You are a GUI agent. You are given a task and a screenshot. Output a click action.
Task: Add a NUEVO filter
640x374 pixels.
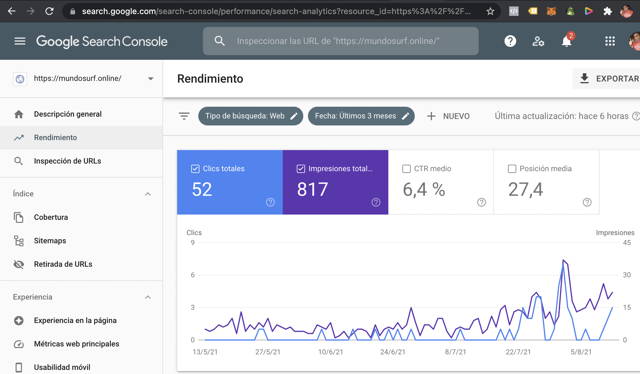click(x=448, y=116)
